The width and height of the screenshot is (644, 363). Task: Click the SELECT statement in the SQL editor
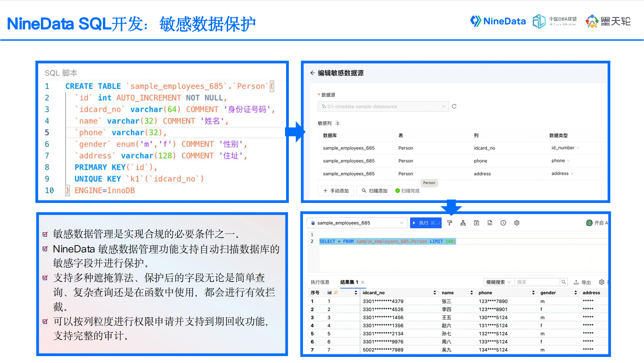[387, 241]
